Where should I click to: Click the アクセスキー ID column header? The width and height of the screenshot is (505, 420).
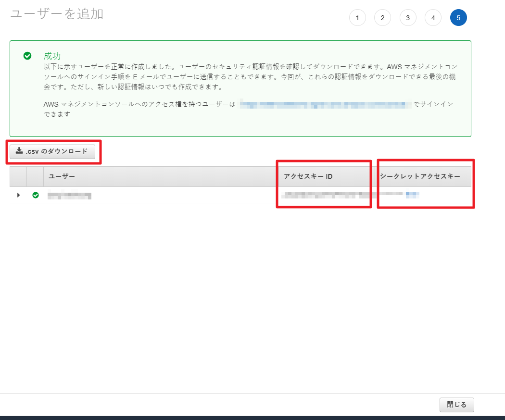point(308,176)
